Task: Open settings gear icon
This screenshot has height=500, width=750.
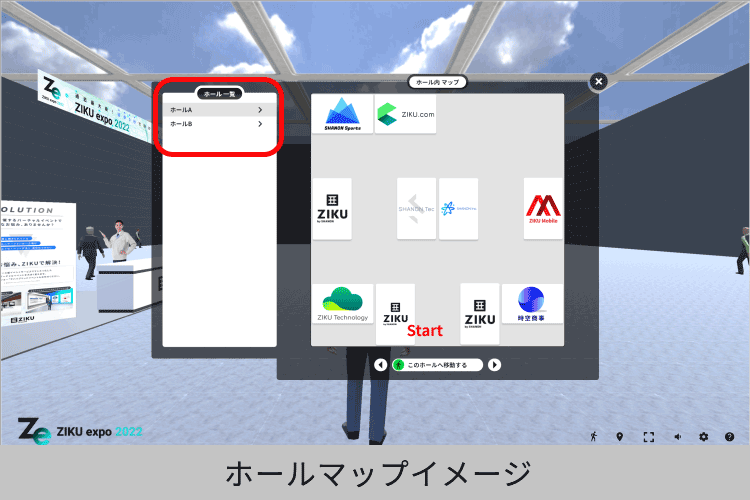Action: (703, 436)
